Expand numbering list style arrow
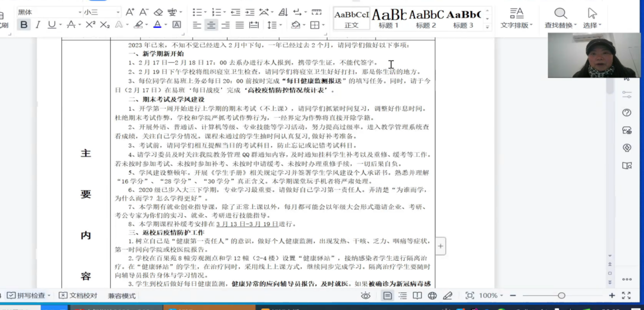 (x=225, y=12)
